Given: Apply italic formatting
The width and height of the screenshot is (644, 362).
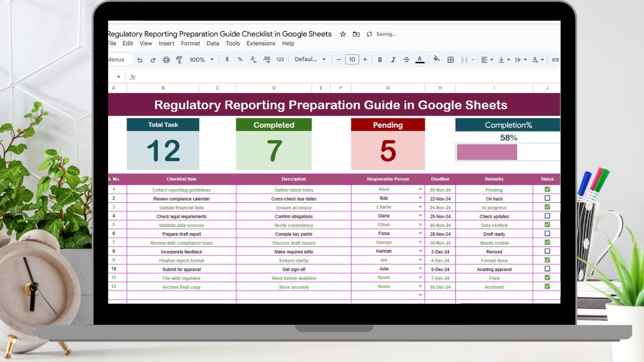Looking at the screenshot, I should tap(393, 59).
